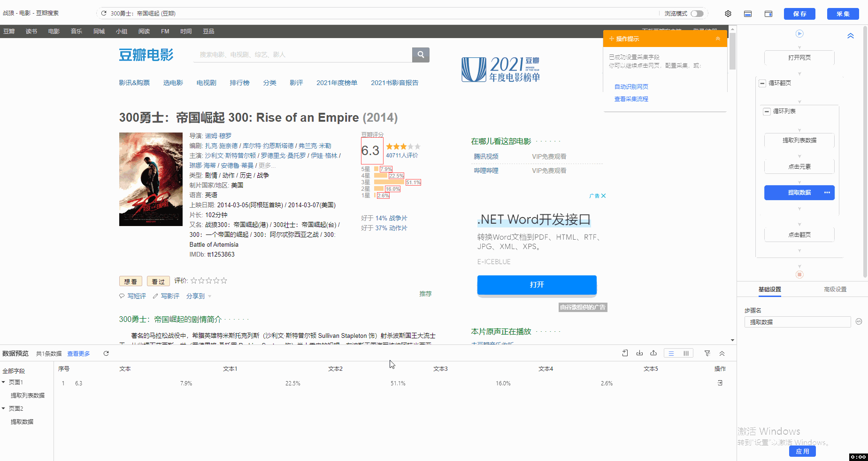This screenshot has height=461, width=868.
Task: Open the 分享到 dropdown
Action: tap(199, 296)
